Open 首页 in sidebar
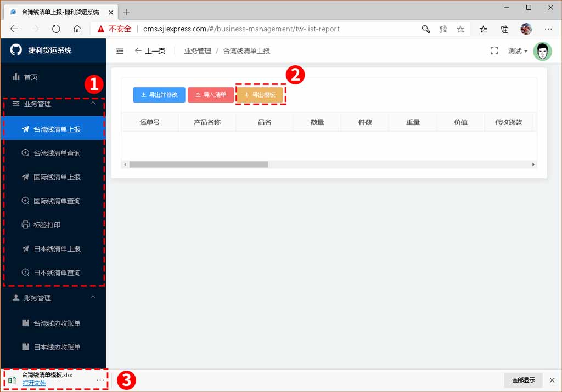The width and height of the screenshot is (562, 392). 53,77
